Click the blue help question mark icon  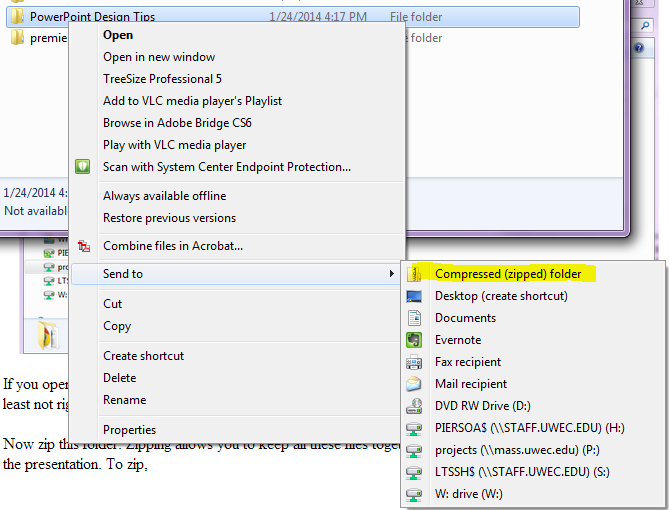[639, 47]
